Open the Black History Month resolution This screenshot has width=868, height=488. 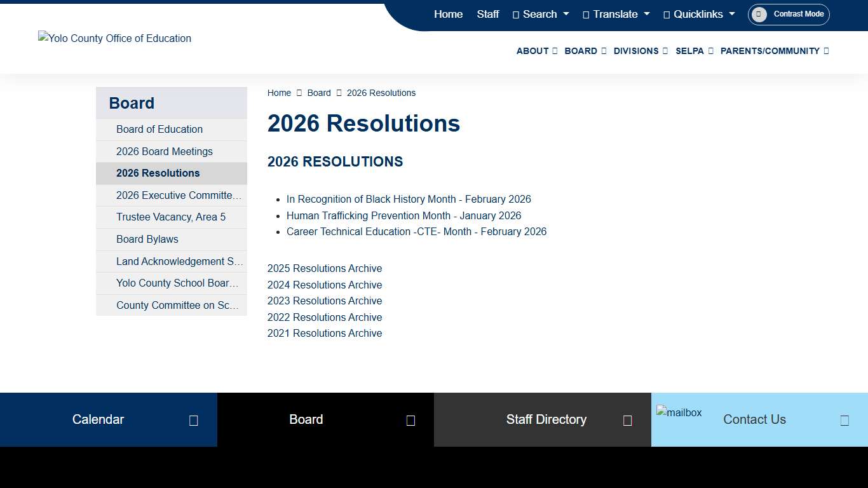(x=409, y=199)
